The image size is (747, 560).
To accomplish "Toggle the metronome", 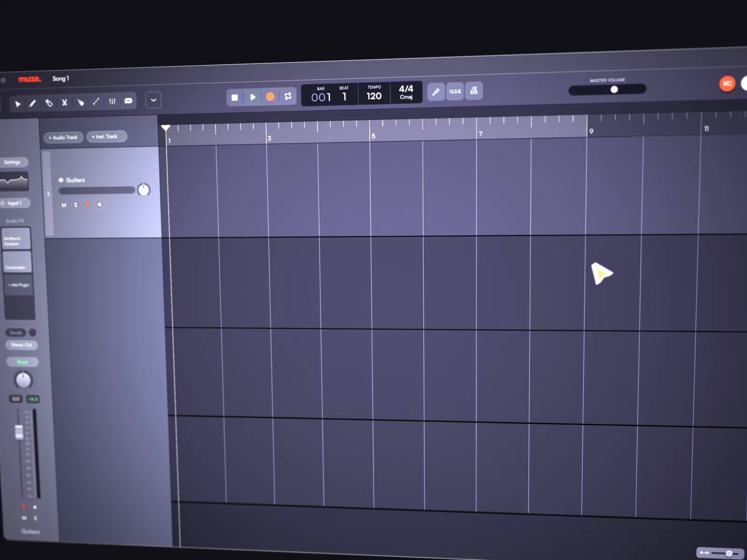I will (474, 91).
